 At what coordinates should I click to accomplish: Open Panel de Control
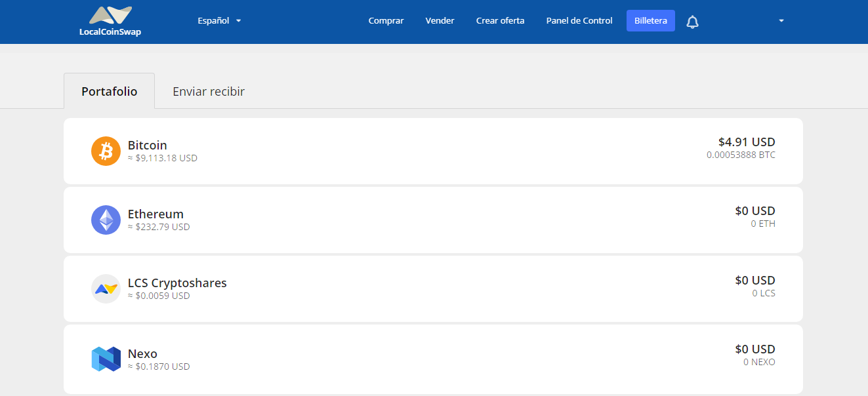(x=579, y=21)
